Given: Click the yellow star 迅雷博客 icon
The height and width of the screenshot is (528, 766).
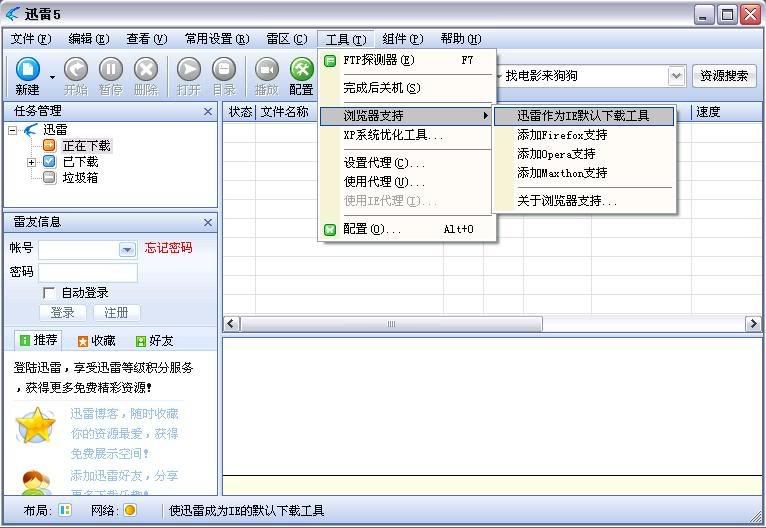Looking at the screenshot, I should 35,425.
